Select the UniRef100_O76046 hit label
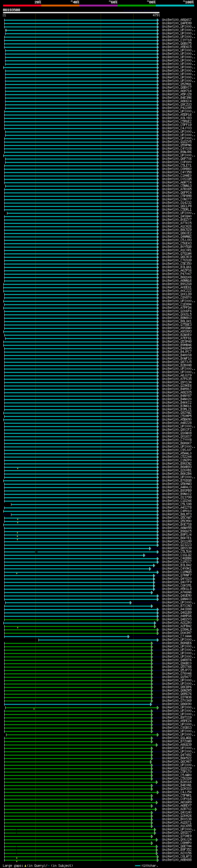 (x=177, y=674)
